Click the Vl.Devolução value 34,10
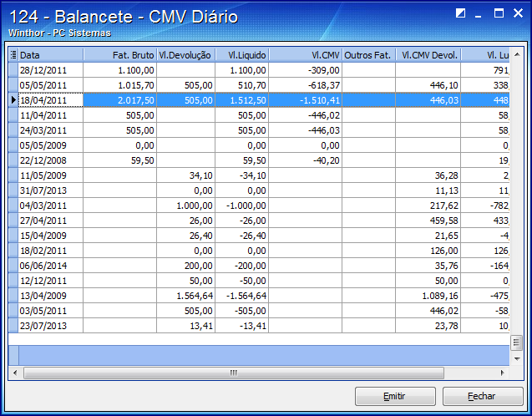 click(201, 175)
